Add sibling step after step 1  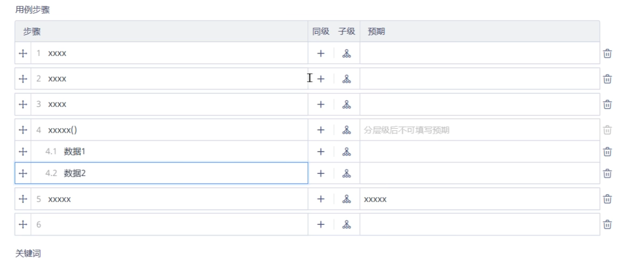pyautogui.click(x=321, y=53)
